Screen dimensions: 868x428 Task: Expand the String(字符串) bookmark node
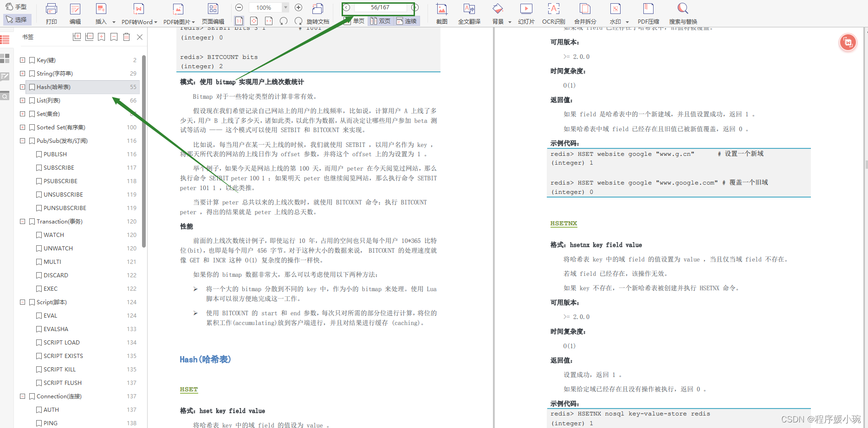tap(22, 74)
